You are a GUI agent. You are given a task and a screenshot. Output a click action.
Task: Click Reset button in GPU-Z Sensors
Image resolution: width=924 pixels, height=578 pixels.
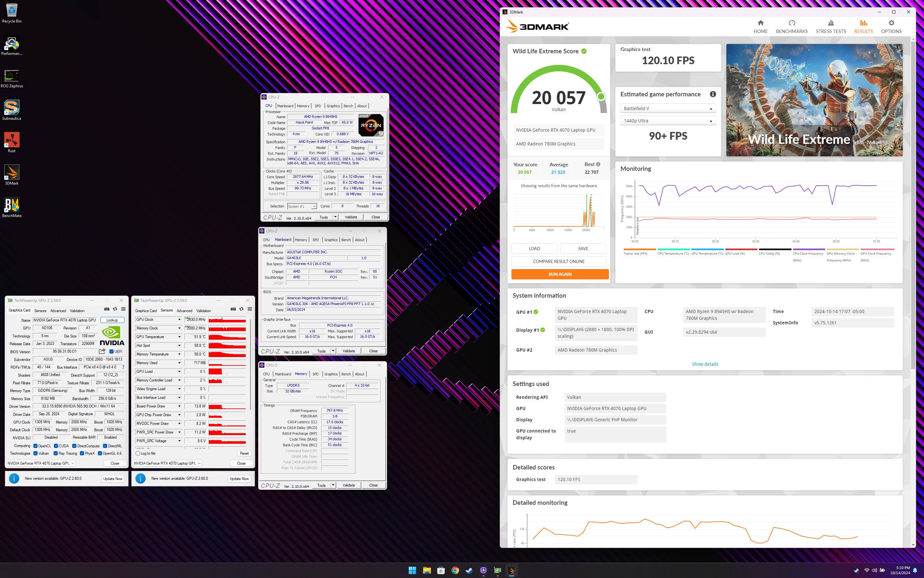tap(244, 453)
